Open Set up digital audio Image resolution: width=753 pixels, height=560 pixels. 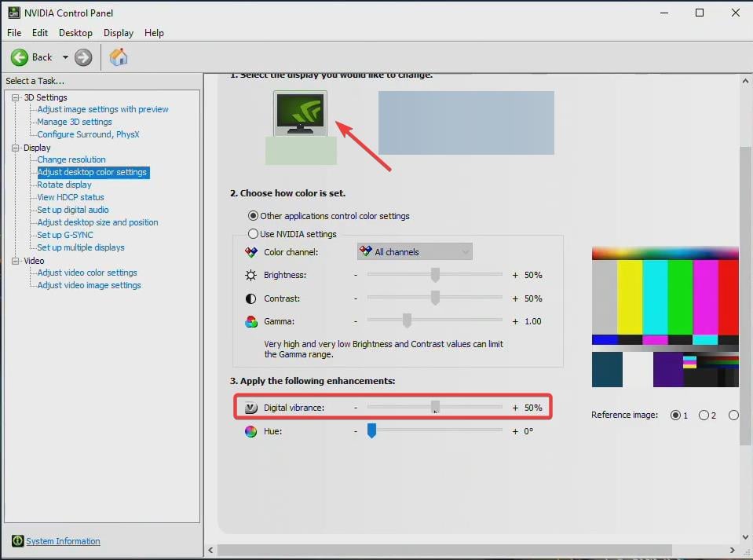tap(73, 210)
